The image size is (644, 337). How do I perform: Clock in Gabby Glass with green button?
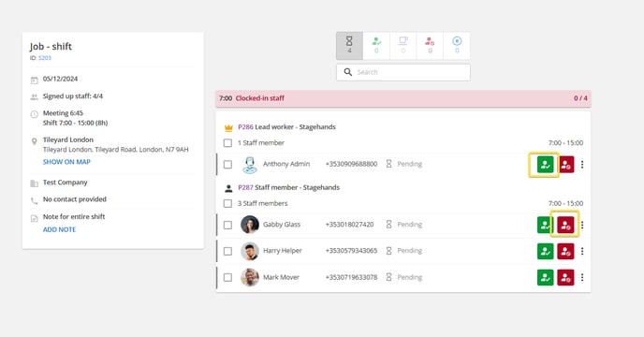coord(545,225)
